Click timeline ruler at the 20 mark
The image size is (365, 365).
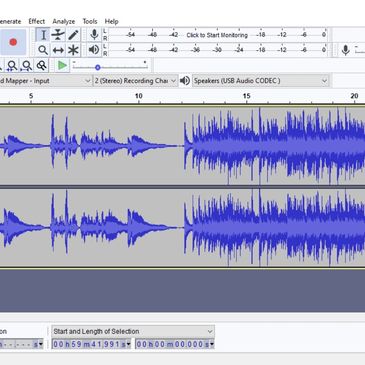354,97
